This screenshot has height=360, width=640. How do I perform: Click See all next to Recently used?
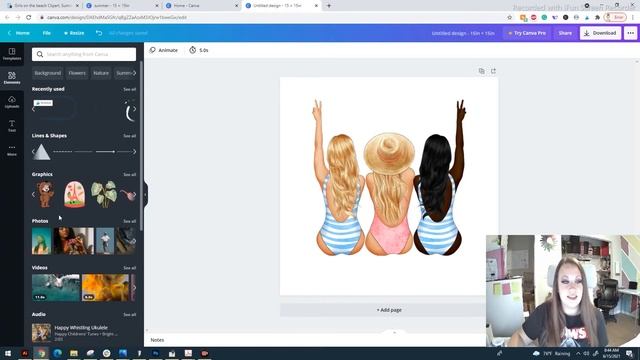pos(129,89)
